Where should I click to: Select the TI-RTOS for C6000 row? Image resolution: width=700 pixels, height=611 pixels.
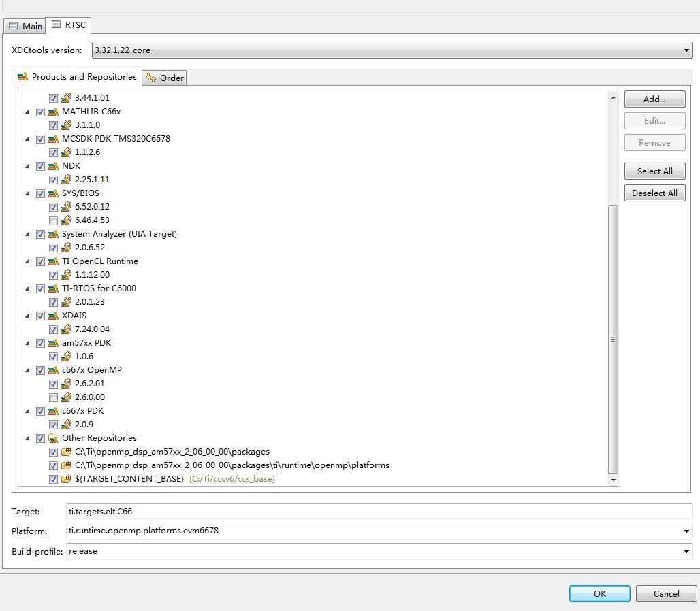[x=99, y=288]
